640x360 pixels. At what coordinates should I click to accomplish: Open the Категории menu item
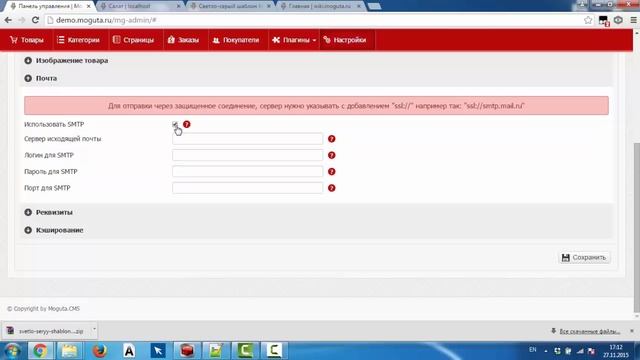(x=78, y=40)
